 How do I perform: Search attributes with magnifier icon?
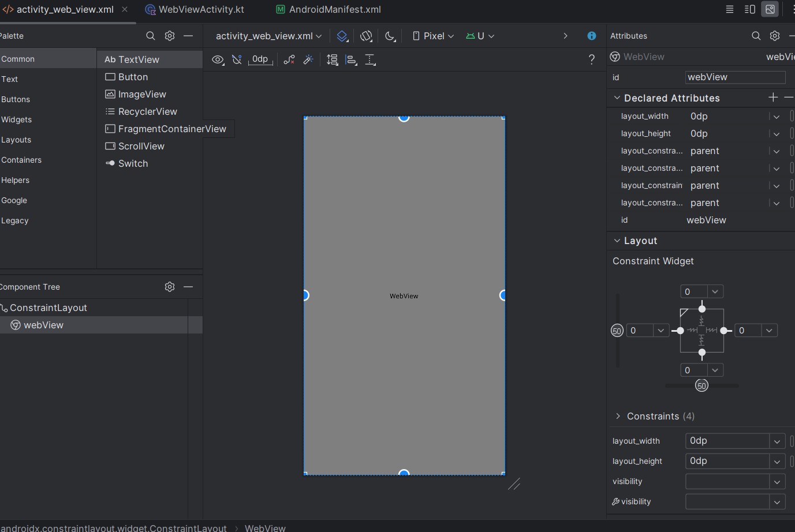pos(756,36)
